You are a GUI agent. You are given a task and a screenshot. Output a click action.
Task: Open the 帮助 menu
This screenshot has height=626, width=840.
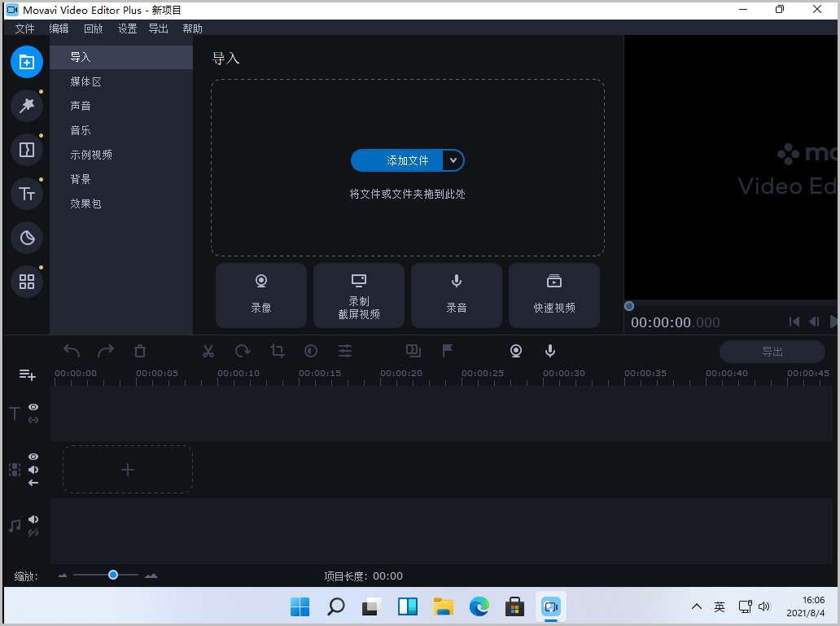192,29
